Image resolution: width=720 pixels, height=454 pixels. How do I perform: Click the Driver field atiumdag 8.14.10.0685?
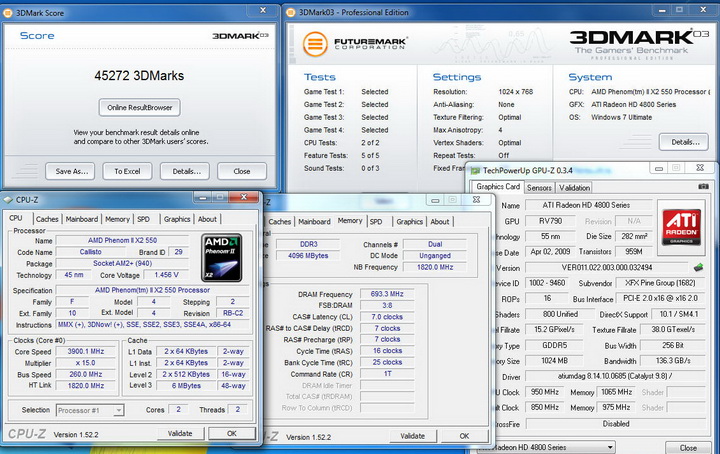coord(615,376)
